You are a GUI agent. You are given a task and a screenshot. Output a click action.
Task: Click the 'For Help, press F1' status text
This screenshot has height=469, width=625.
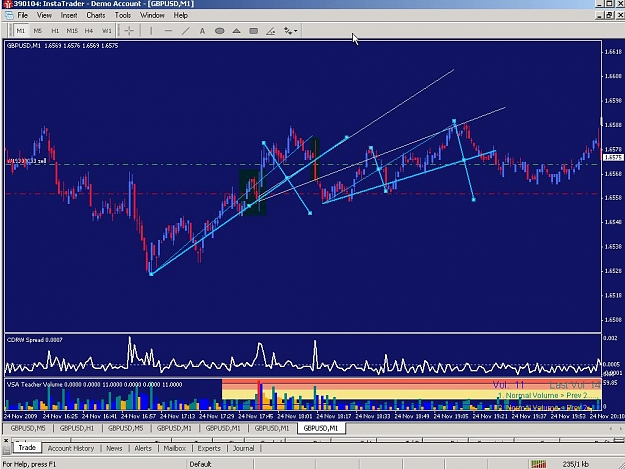[29, 464]
